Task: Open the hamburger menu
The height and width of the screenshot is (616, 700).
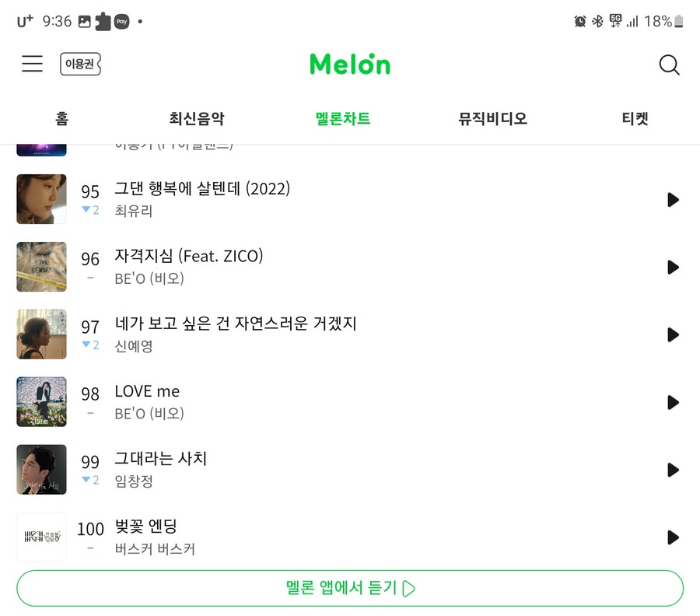Action: [32, 64]
